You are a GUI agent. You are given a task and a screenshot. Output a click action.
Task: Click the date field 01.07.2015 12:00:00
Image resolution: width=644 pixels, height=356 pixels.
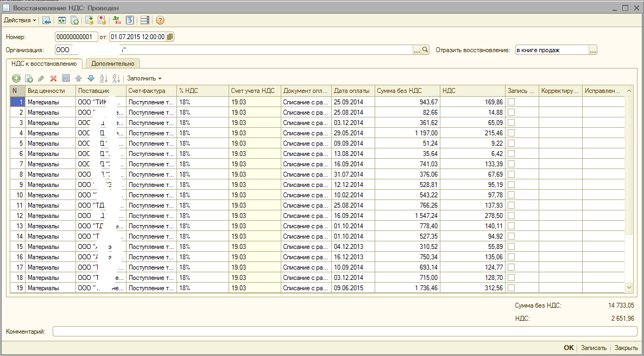(137, 37)
